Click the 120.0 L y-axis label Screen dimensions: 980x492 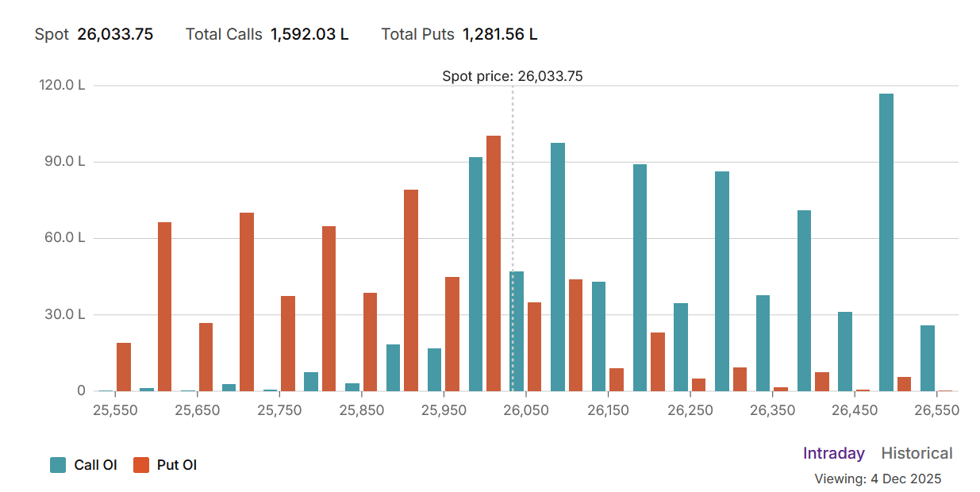pyautogui.click(x=62, y=86)
